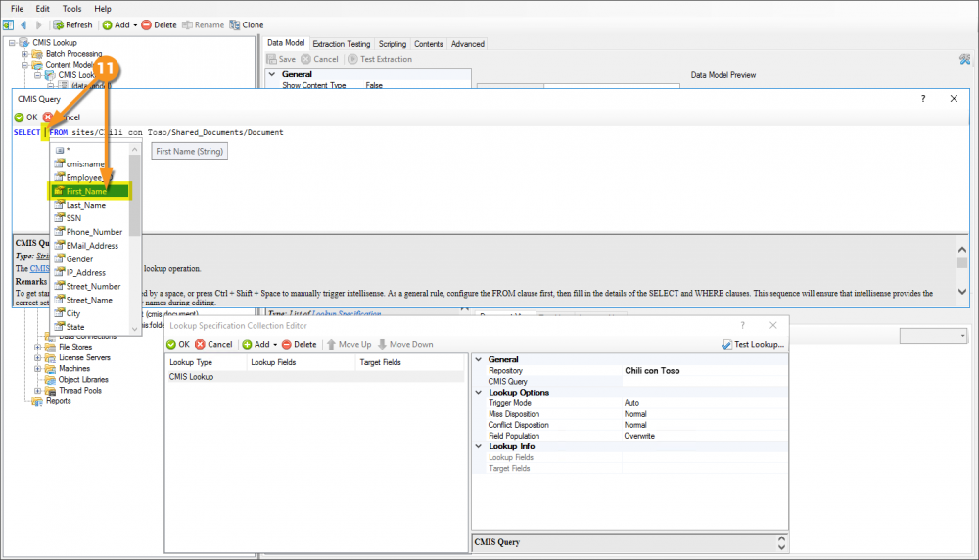Click the Repository value Chili con Toso
The height and width of the screenshot is (560, 979).
[x=652, y=371]
